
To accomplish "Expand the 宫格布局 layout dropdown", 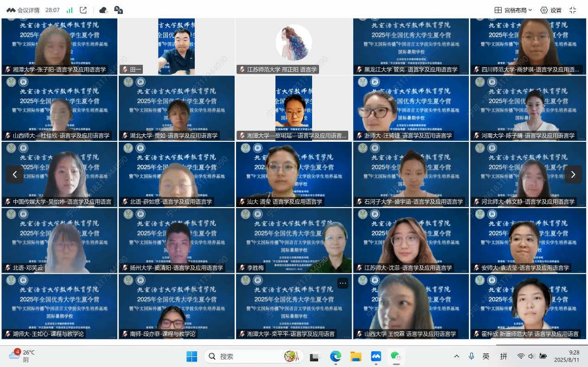I will 513,10.
